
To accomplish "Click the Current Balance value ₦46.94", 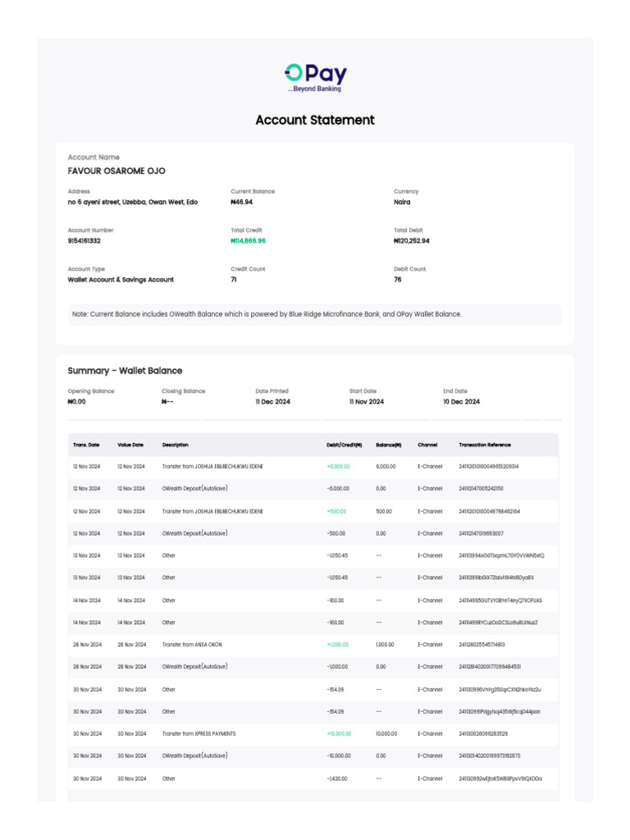I will 242,202.
